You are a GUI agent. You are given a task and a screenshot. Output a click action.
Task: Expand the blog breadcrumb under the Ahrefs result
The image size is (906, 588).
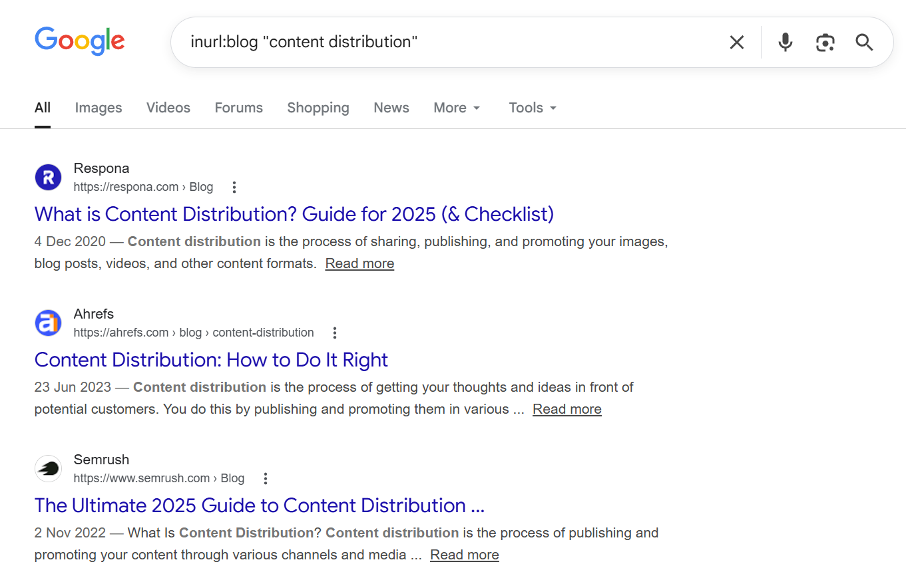coord(190,332)
